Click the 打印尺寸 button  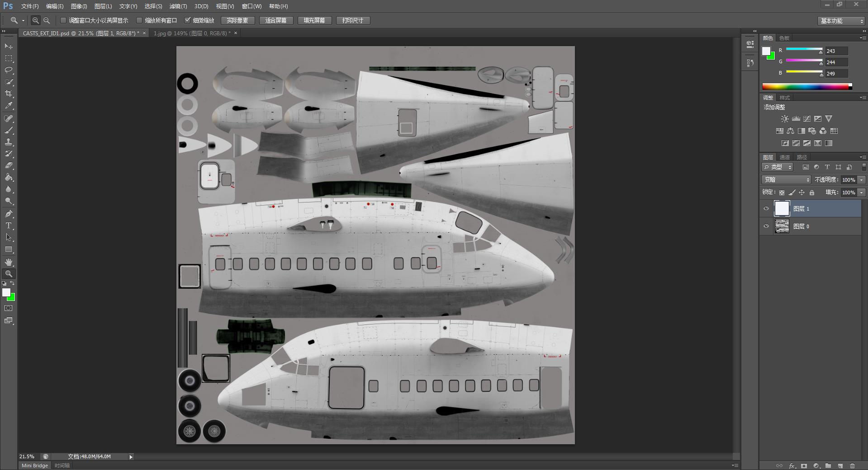[353, 20]
